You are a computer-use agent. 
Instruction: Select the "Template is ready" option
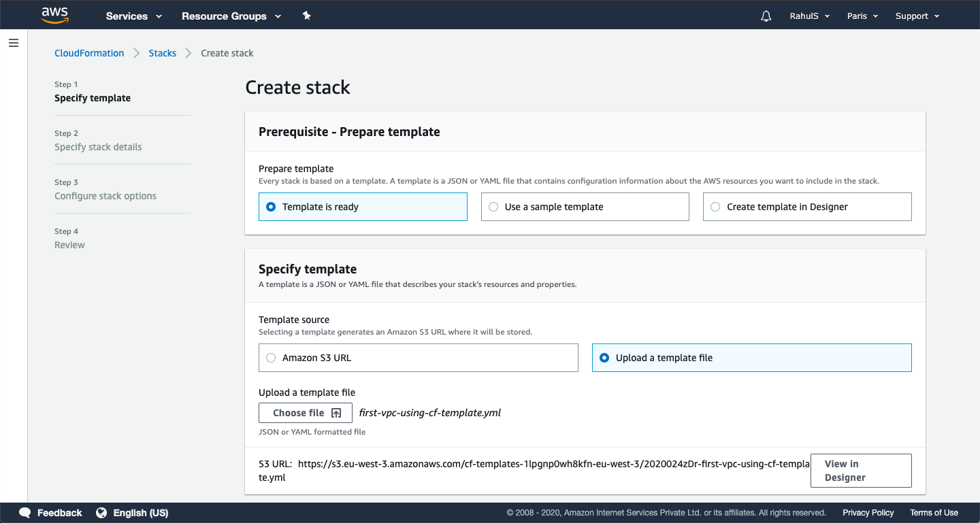271,207
